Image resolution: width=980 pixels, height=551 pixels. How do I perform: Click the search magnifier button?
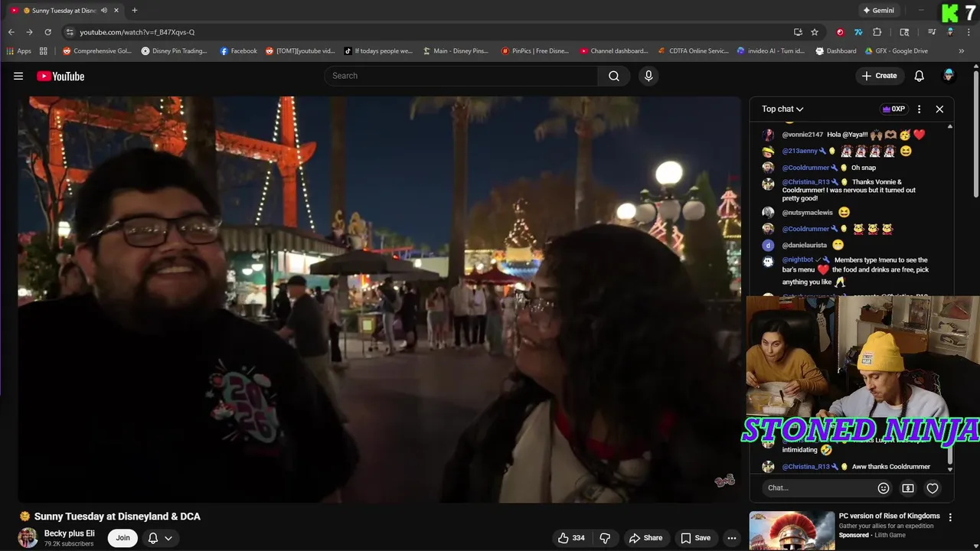click(x=614, y=76)
